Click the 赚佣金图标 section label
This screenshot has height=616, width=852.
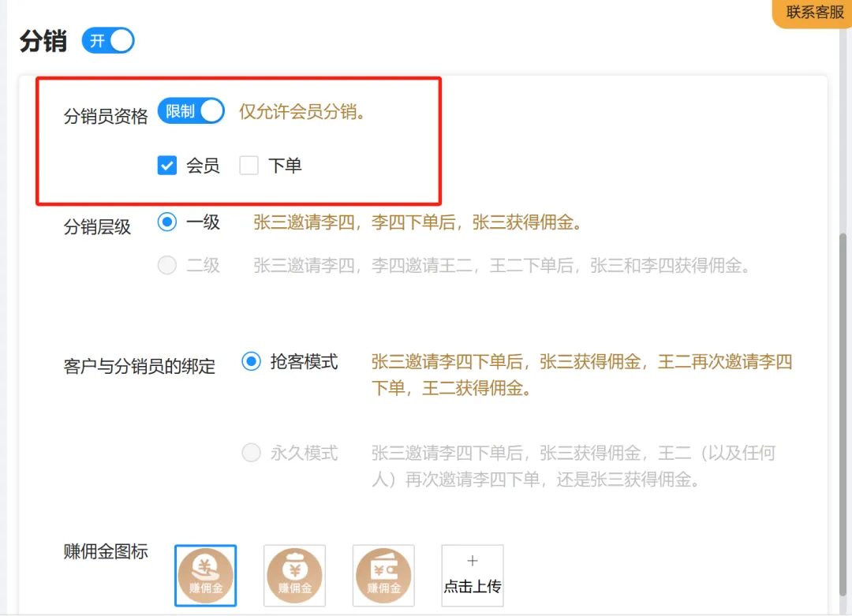pyautogui.click(x=106, y=552)
